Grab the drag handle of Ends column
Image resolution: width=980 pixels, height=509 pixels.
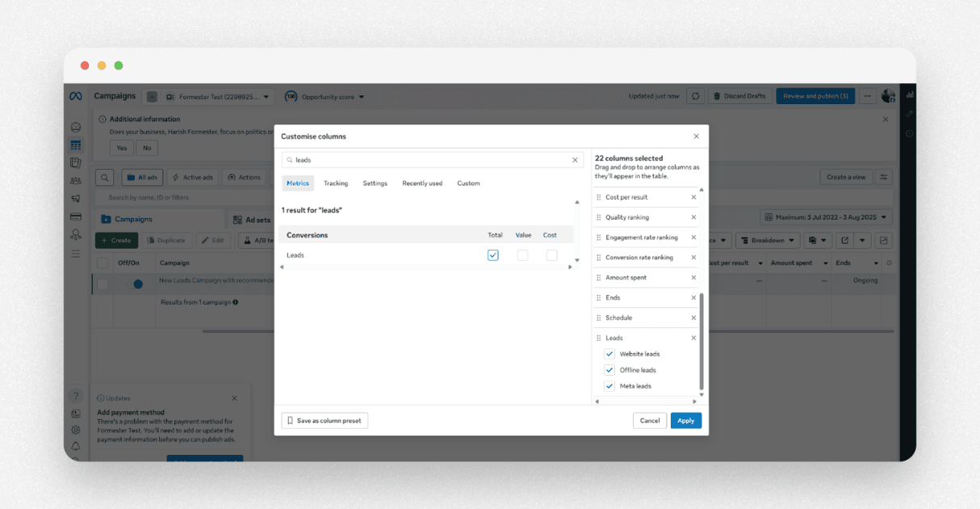(599, 298)
